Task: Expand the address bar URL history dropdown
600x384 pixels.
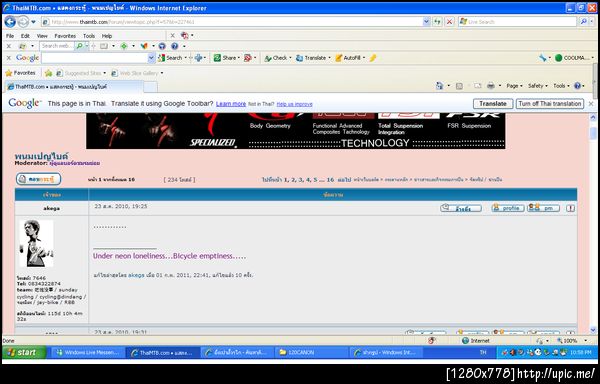Action: coord(426,22)
